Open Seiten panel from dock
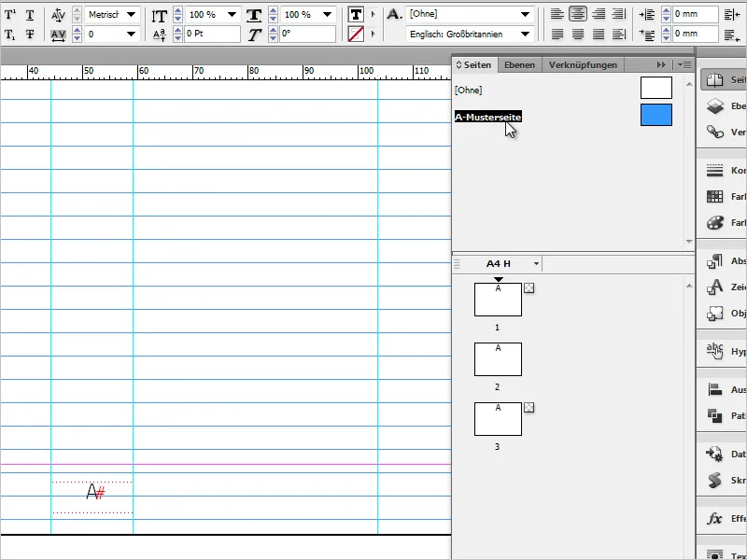This screenshot has height=560, width=747. click(725, 80)
